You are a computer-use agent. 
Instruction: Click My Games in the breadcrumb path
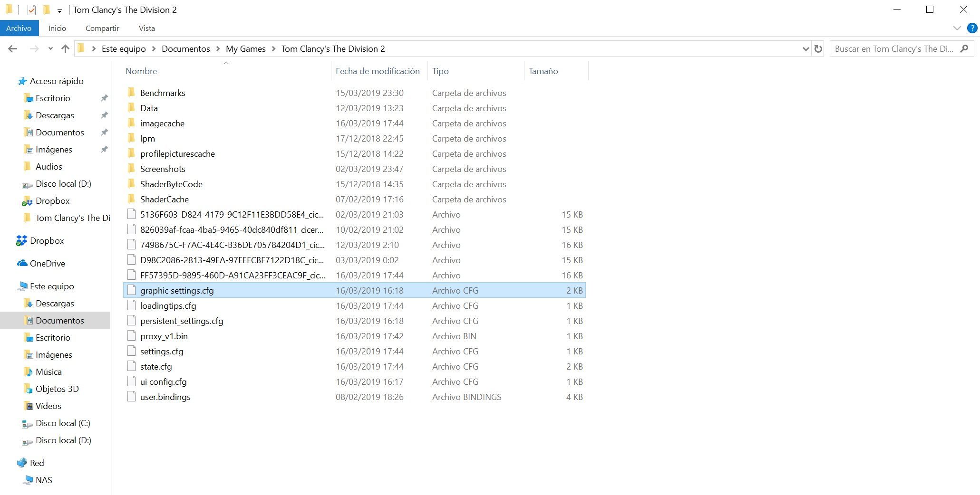(245, 49)
